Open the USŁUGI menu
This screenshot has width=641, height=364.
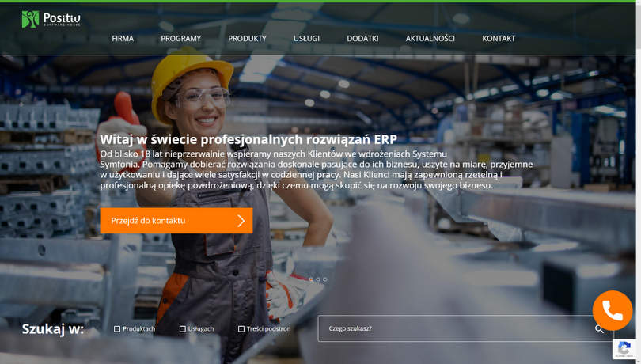click(x=306, y=39)
